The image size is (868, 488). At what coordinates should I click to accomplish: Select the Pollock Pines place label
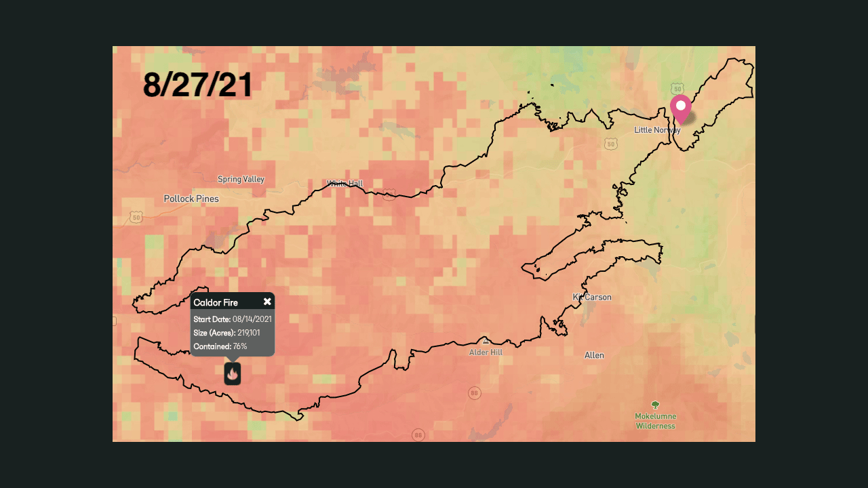[191, 198]
